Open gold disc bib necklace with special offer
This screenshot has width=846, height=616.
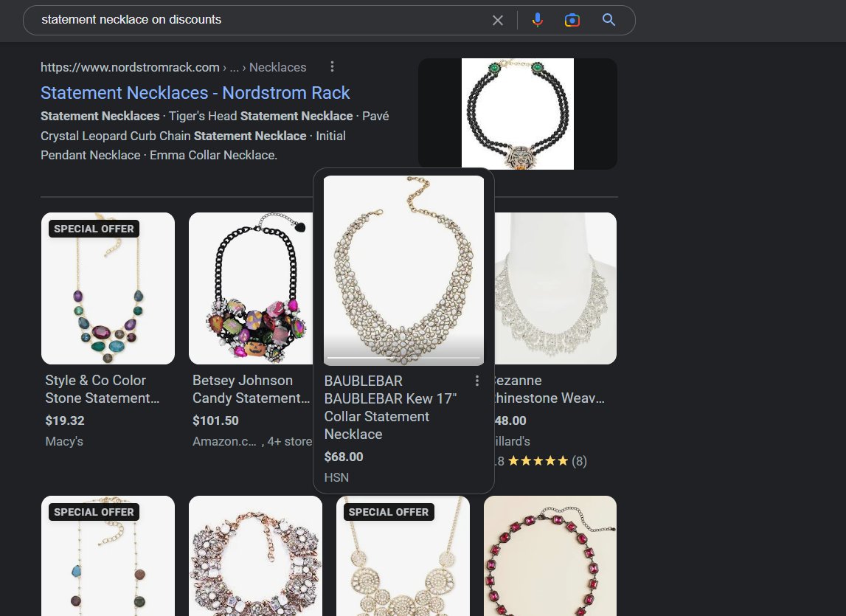click(403, 556)
